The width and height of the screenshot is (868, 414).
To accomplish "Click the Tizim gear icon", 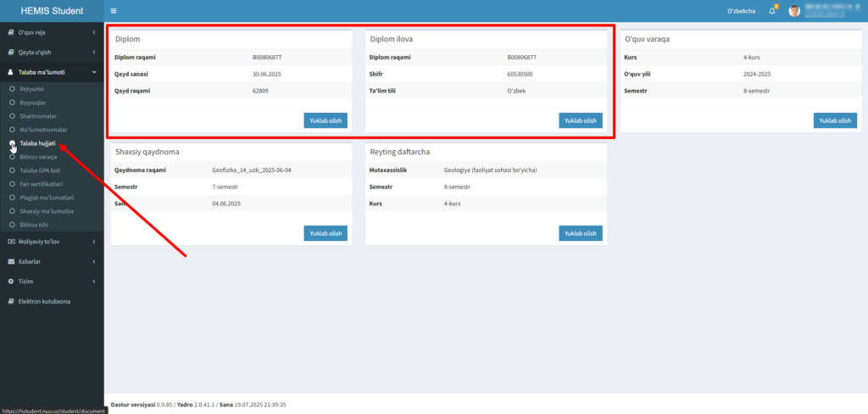I will [11, 281].
